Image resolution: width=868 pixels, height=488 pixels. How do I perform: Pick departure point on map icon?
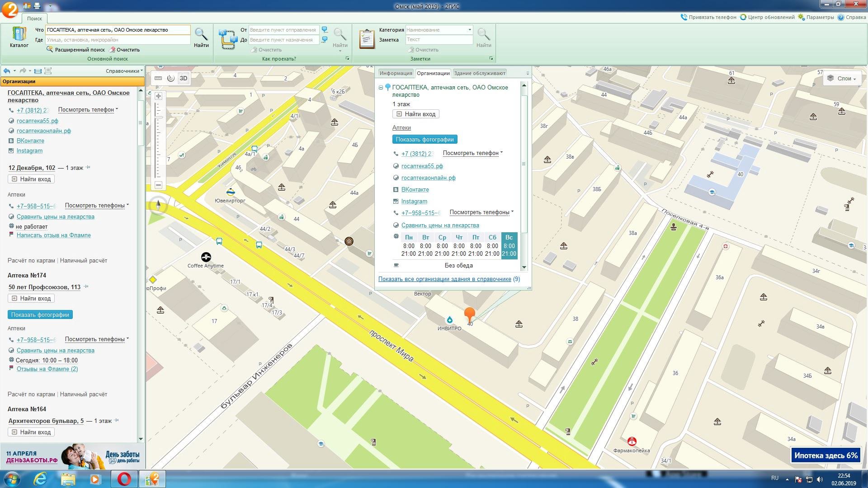click(x=325, y=30)
